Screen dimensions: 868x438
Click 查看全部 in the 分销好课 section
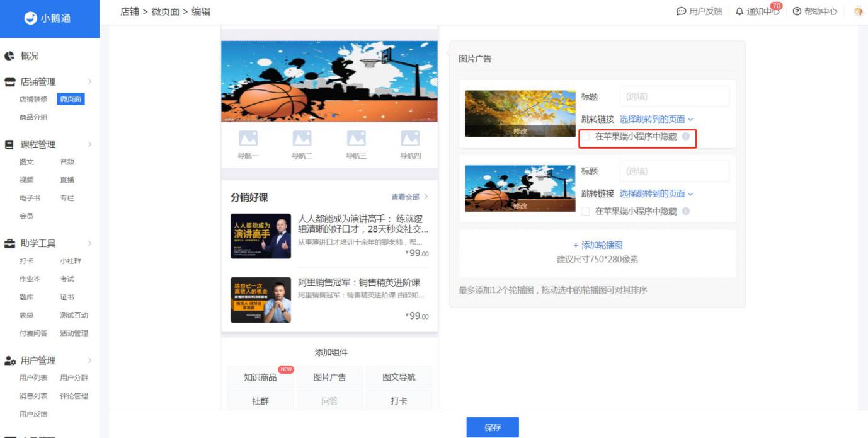pyautogui.click(x=409, y=197)
